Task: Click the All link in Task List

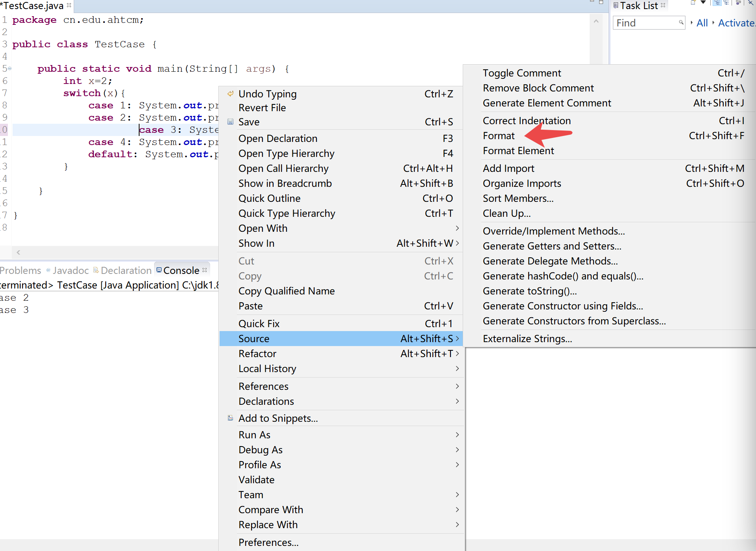Action: [702, 22]
